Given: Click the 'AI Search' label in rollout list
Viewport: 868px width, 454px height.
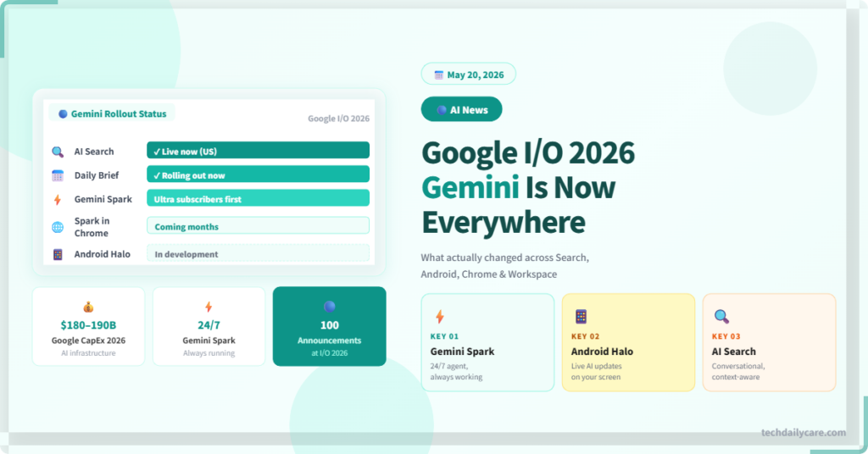Looking at the screenshot, I should 94,152.
